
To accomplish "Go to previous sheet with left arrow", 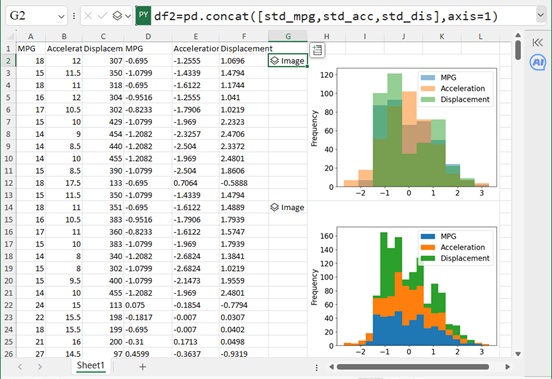I will coord(20,367).
